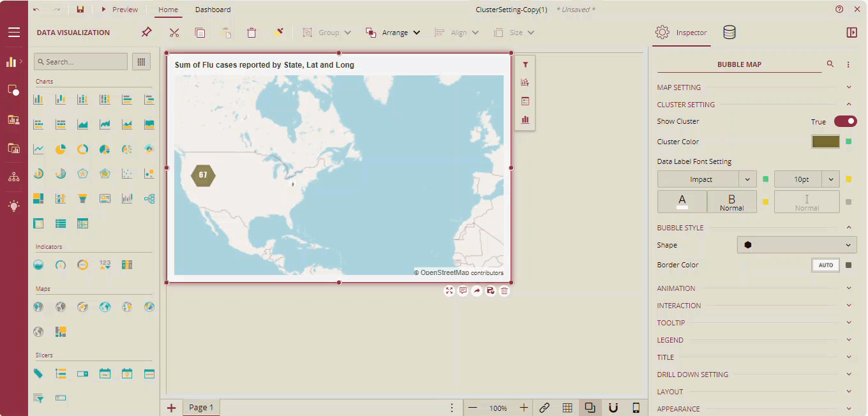Click the magnet snap icon
This screenshot has width=868, height=416.
click(613, 408)
